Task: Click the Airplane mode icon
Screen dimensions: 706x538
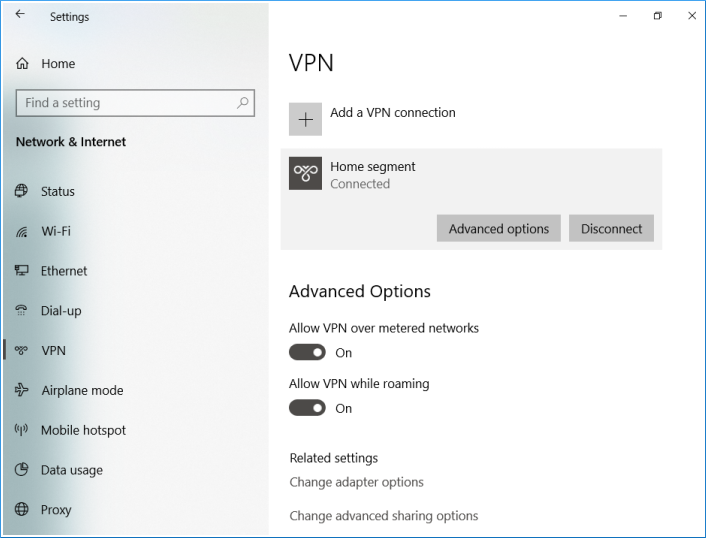Action: (22, 391)
